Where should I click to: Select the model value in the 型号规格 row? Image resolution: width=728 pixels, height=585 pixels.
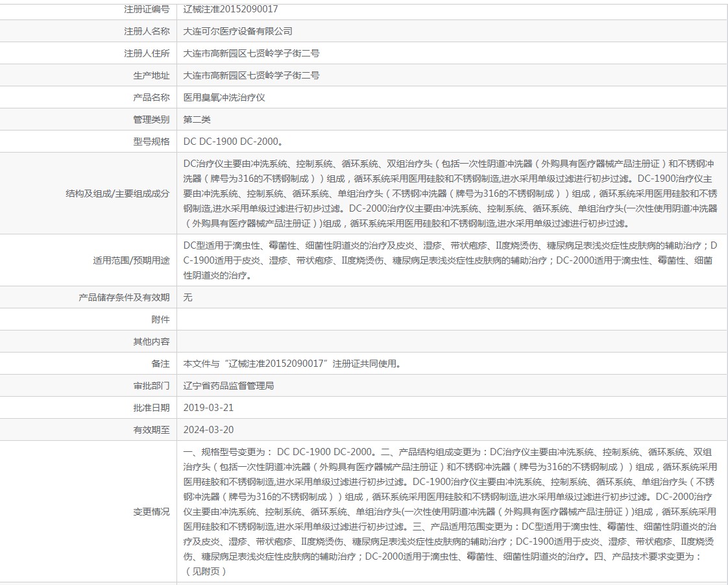tap(233, 142)
